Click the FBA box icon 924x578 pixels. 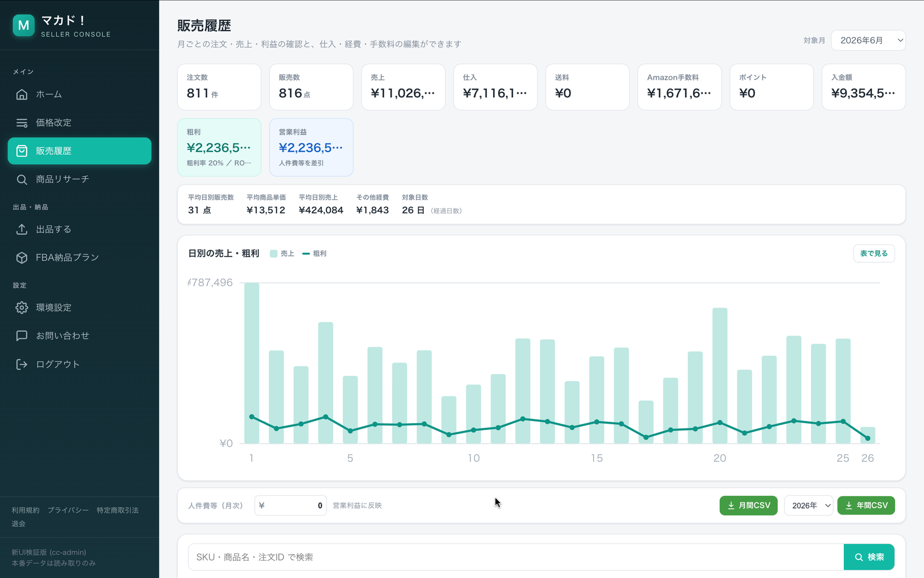tap(22, 258)
